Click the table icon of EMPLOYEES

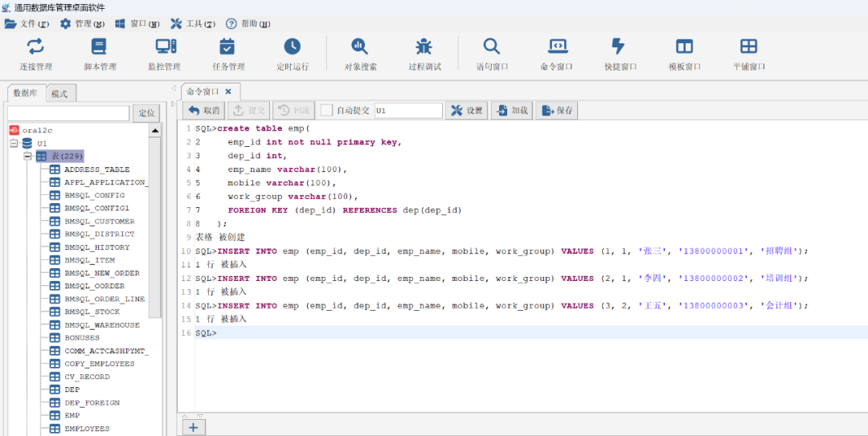point(55,428)
